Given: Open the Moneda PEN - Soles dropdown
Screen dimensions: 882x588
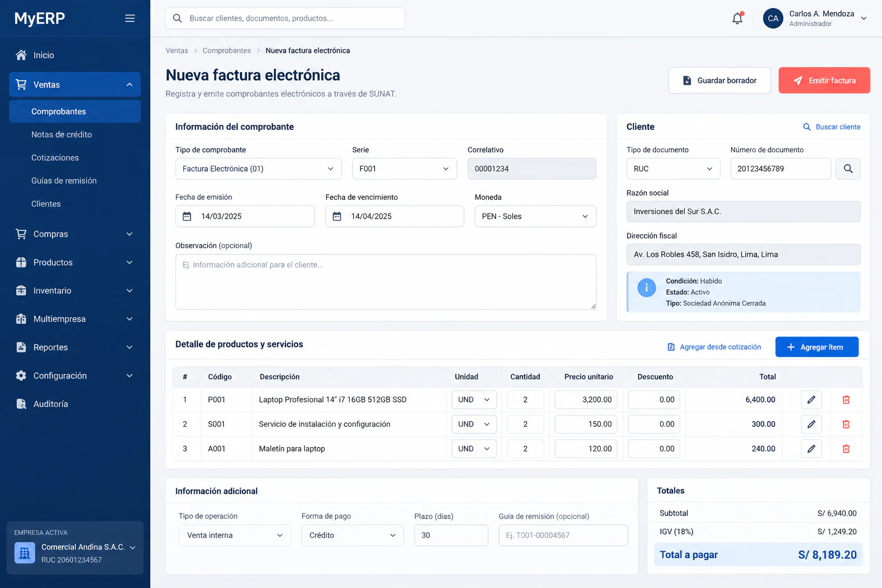Looking at the screenshot, I should click(x=535, y=216).
